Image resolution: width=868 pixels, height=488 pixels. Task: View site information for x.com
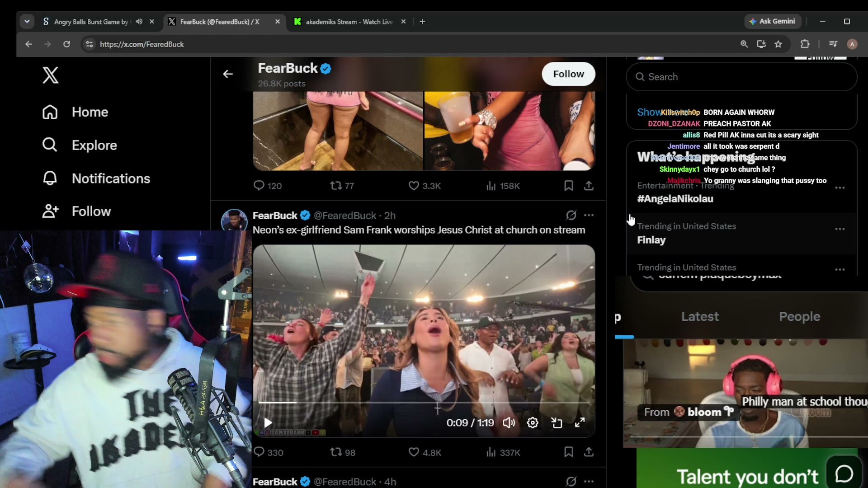(90, 44)
